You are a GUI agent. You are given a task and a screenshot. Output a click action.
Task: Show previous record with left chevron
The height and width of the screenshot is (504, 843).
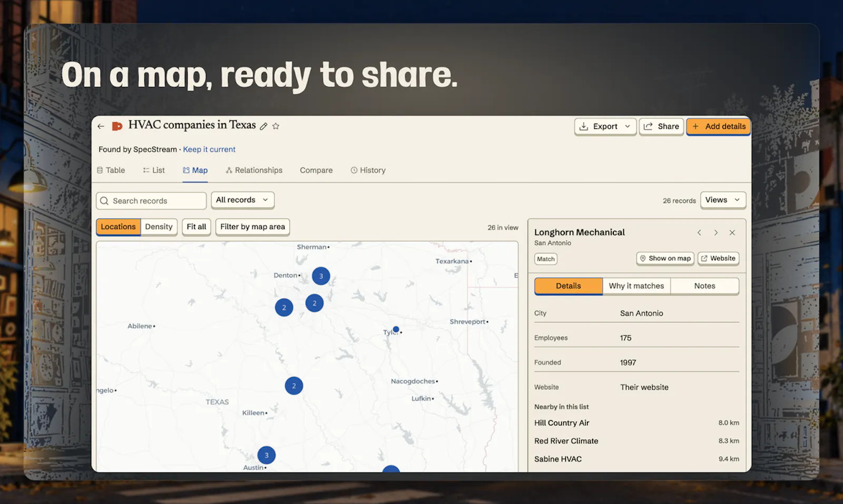point(699,233)
